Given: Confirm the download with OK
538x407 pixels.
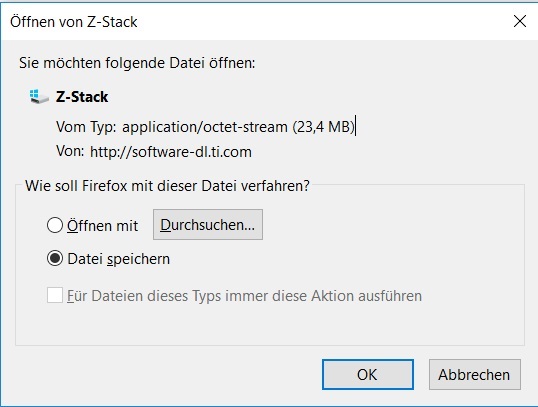Looking at the screenshot, I should [368, 374].
